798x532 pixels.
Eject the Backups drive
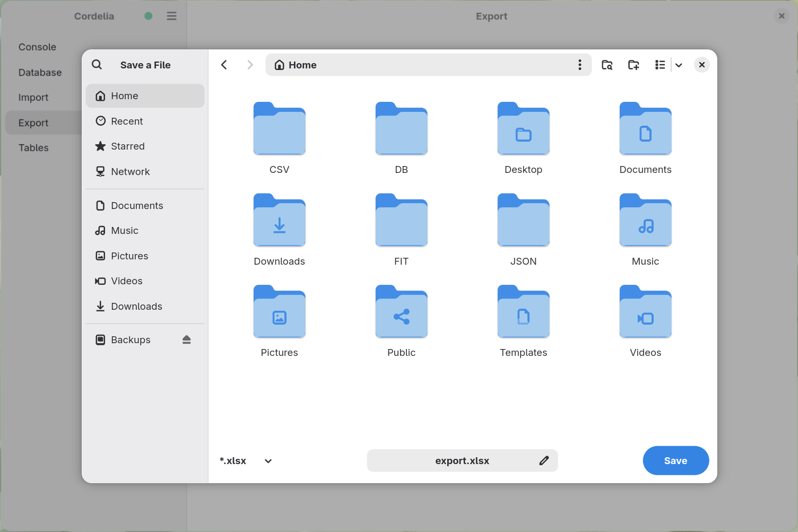[x=186, y=339]
